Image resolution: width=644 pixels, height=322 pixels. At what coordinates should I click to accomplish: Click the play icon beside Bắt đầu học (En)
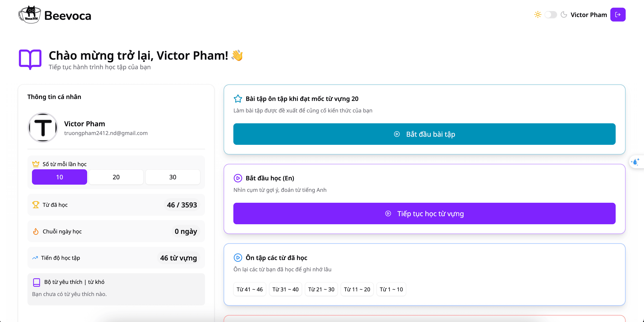click(238, 178)
